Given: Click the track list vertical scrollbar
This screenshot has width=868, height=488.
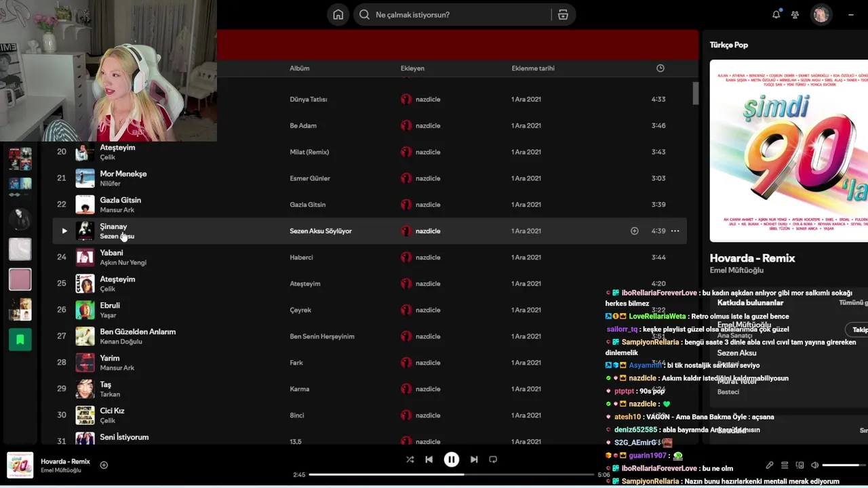Looking at the screenshot, I should (695, 94).
